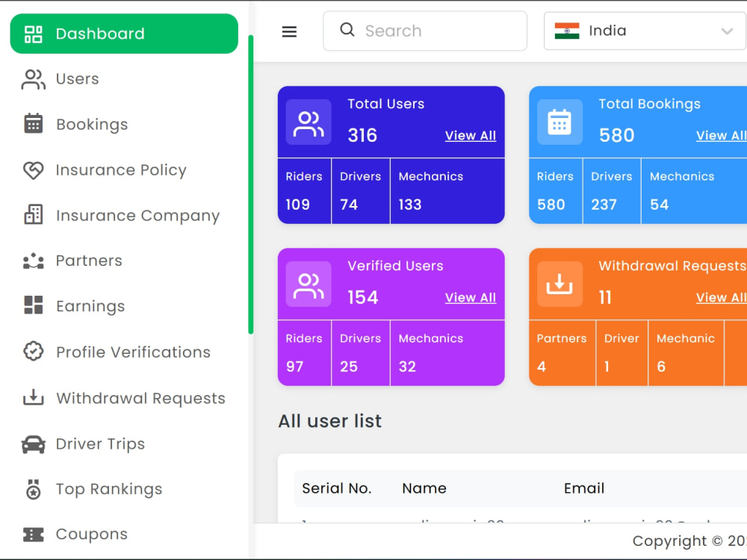Click Total Users count 316
747x560 pixels.
pos(362,136)
